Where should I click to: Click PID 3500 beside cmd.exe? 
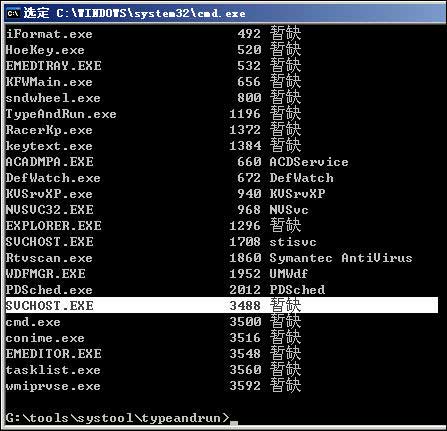tap(245, 322)
